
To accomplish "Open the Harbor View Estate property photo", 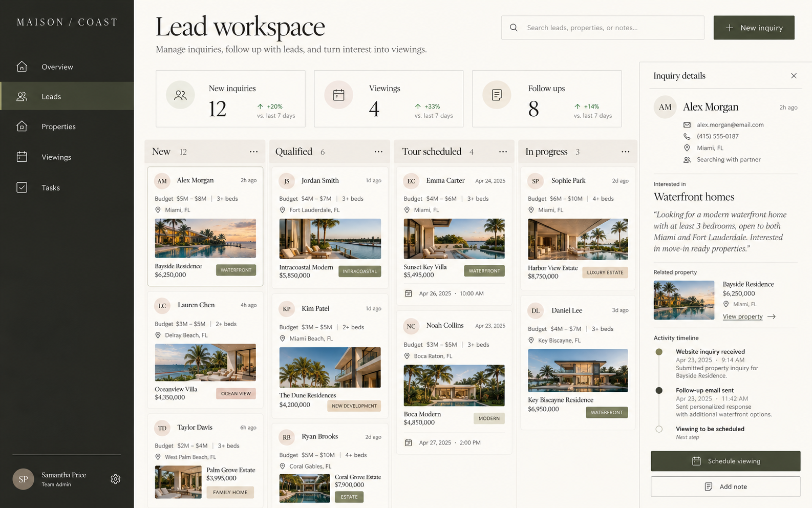I will 578,239.
